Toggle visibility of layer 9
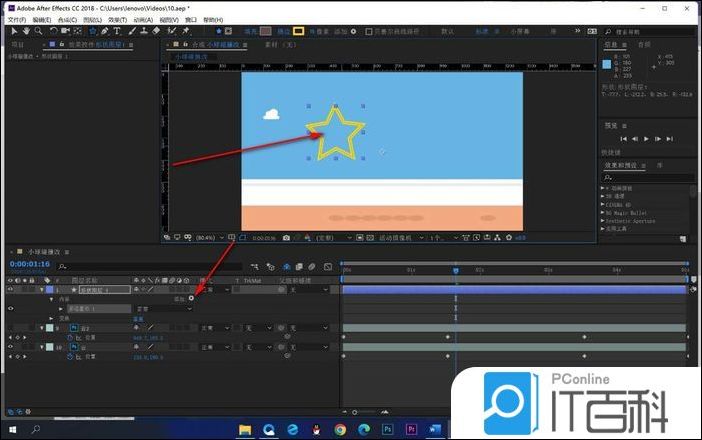 [11, 328]
